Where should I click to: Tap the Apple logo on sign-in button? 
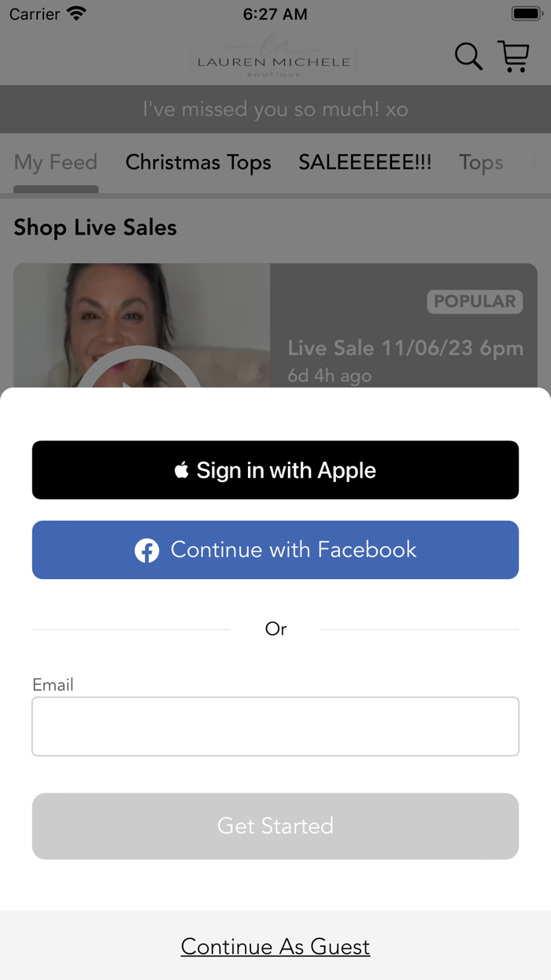(x=182, y=470)
